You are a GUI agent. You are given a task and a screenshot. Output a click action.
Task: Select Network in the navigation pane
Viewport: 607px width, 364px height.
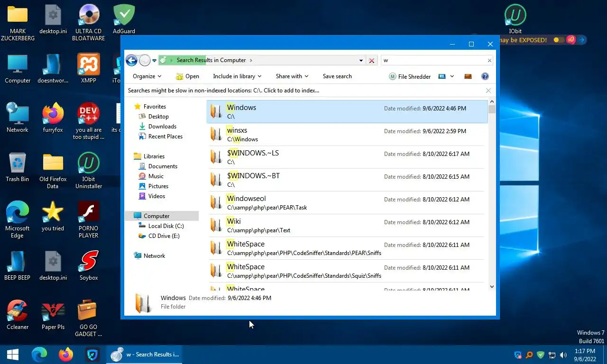pos(154,256)
